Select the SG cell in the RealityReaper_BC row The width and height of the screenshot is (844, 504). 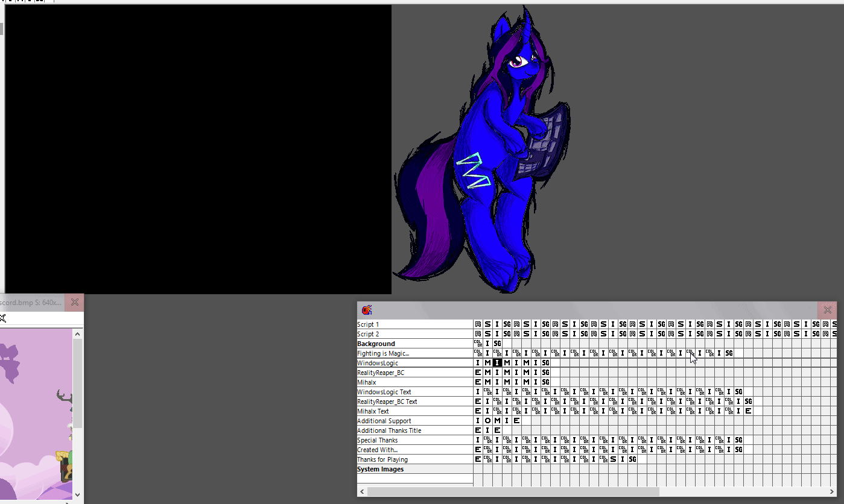click(x=546, y=373)
